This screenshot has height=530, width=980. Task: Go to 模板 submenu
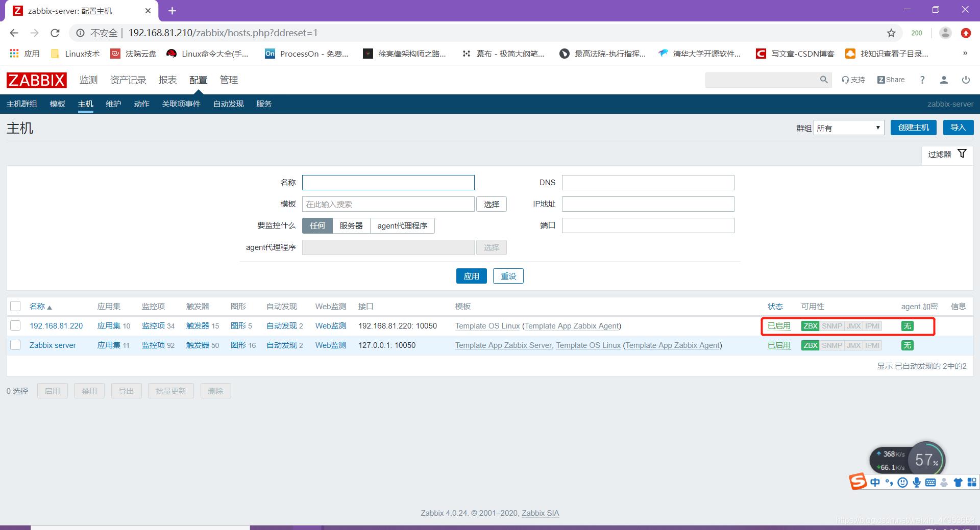pyautogui.click(x=58, y=104)
